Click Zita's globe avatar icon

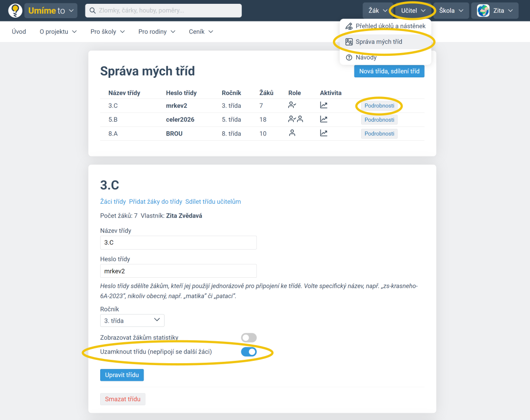point(483,10)
